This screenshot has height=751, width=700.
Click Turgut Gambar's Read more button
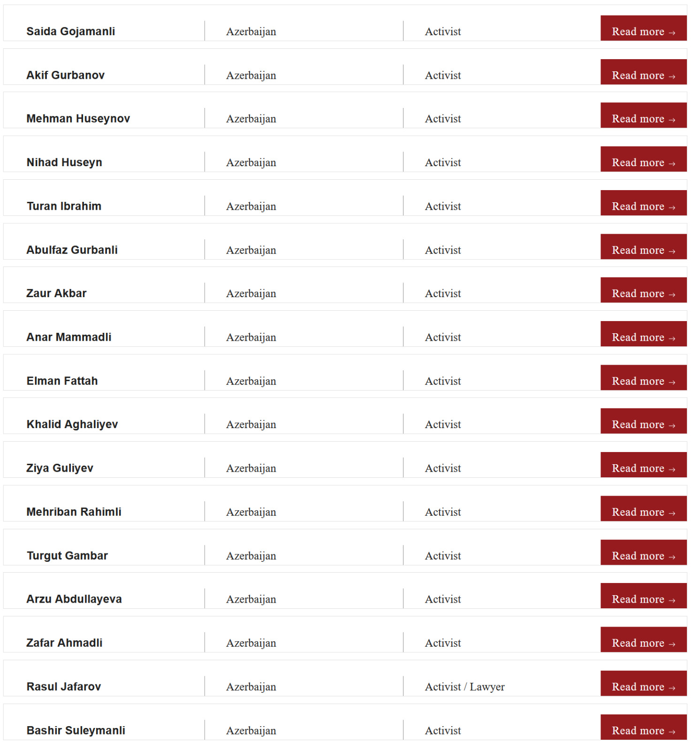(643, 553)
